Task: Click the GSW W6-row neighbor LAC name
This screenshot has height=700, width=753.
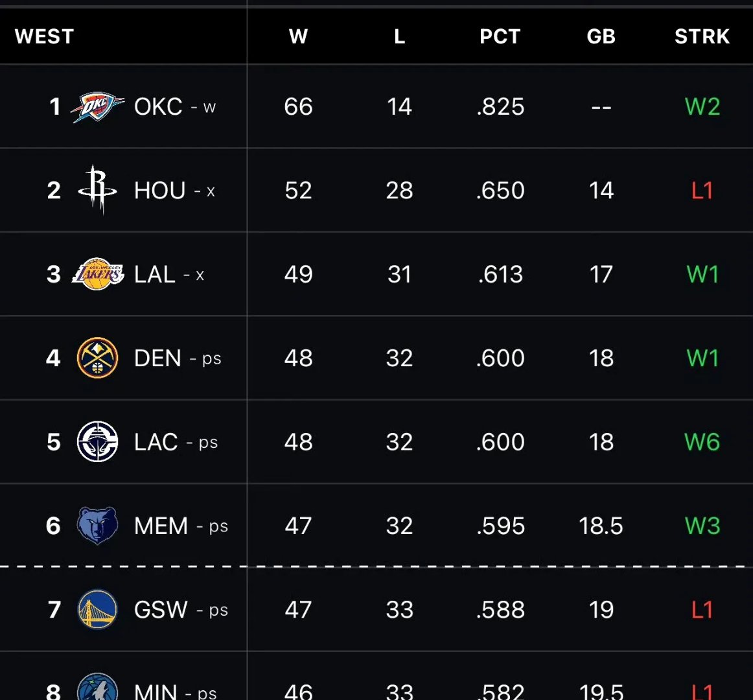Action: point(156,442)
